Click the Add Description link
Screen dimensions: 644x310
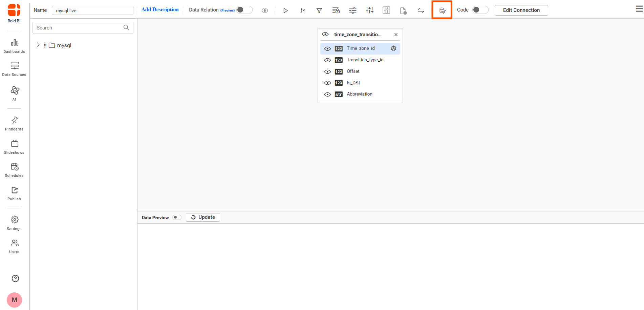pyautogui.click(x=160, y=10)
